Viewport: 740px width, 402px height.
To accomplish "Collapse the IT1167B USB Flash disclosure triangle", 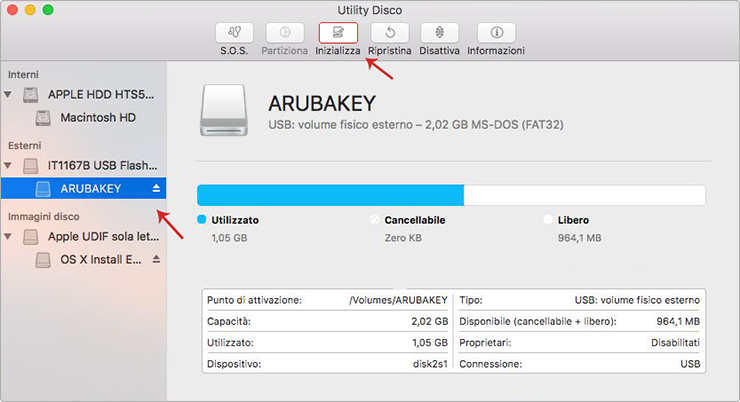I will click(x=8, y=165).
